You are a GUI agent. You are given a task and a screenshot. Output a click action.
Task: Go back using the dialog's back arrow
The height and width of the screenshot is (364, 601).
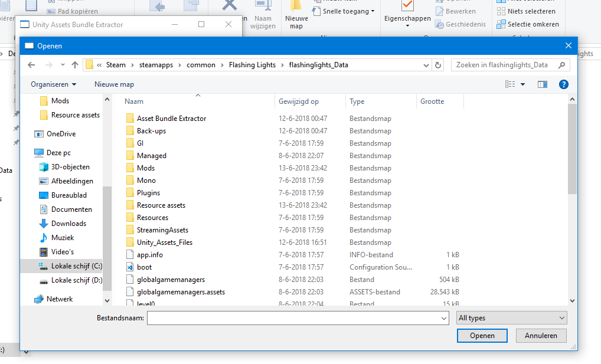click(31, 65)
